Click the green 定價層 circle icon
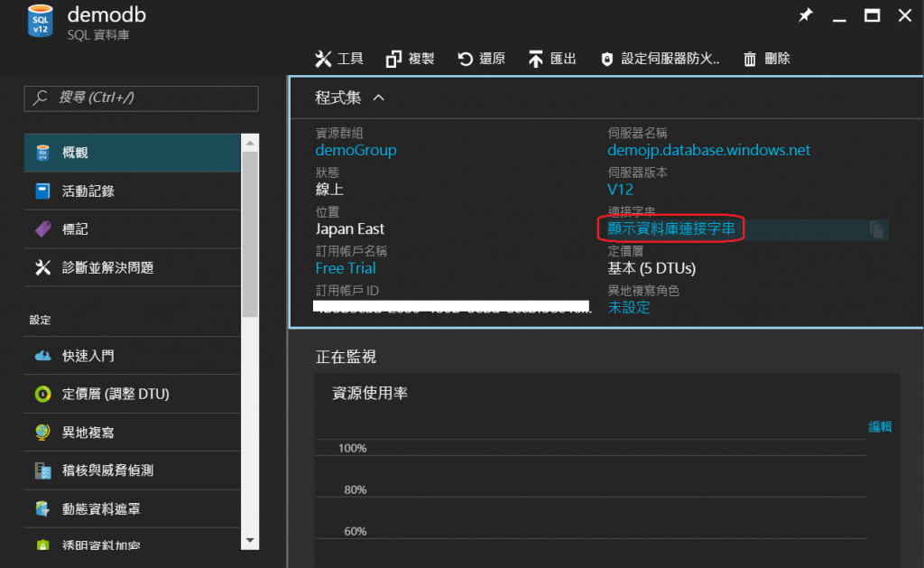Screen dimensions: 924x568 point(42,394)
